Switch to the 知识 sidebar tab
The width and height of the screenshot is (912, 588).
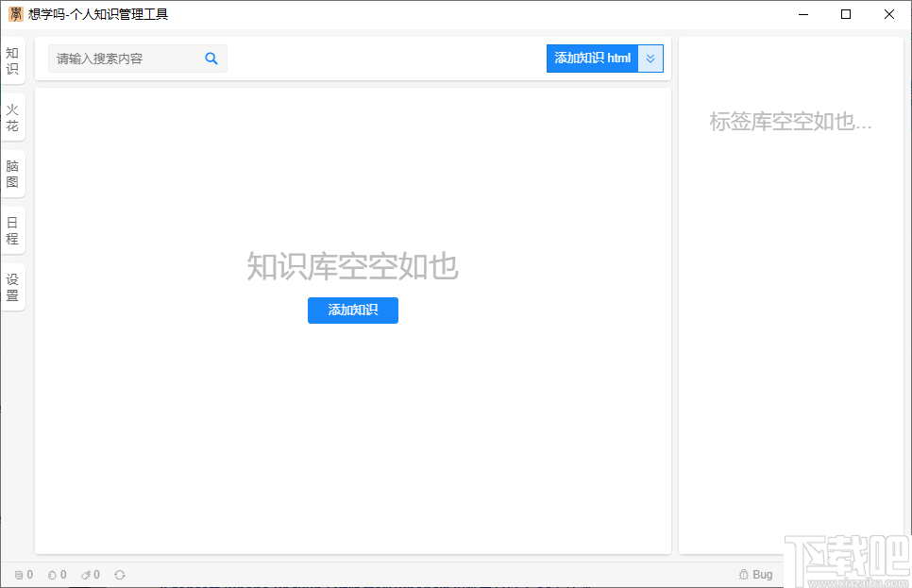coord(12,60)
